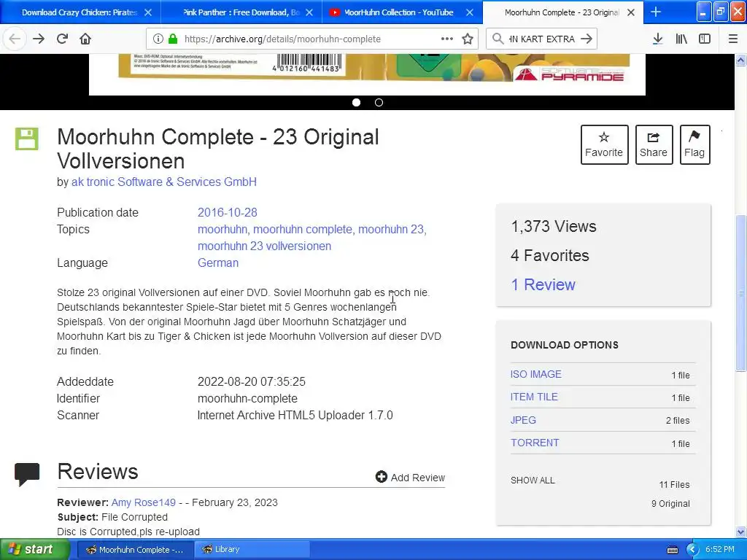Image resolution: width=747 pixels, height=560 pixels.
Task: Reload the current page
Action: coord(62,39)
